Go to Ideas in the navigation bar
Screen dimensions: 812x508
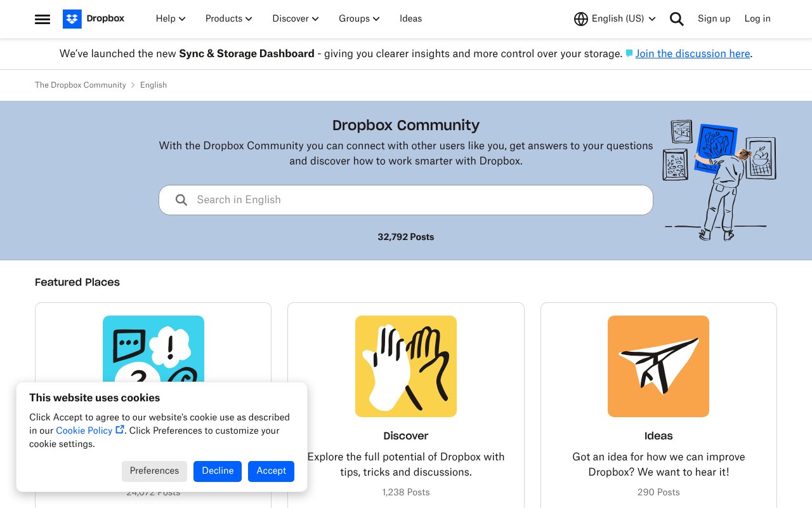410,19
